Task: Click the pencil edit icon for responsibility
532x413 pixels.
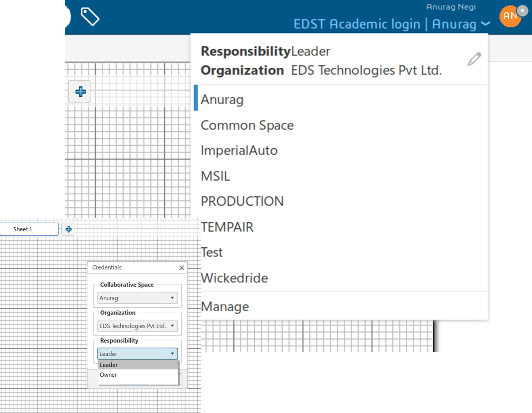Action: [x=474, y=59]
